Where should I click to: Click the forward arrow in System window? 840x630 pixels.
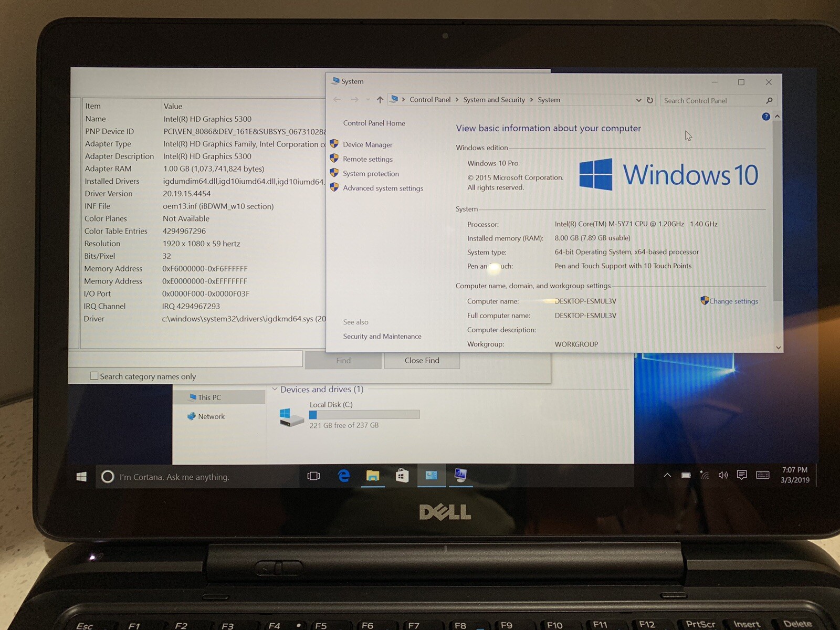coord(354,100)
